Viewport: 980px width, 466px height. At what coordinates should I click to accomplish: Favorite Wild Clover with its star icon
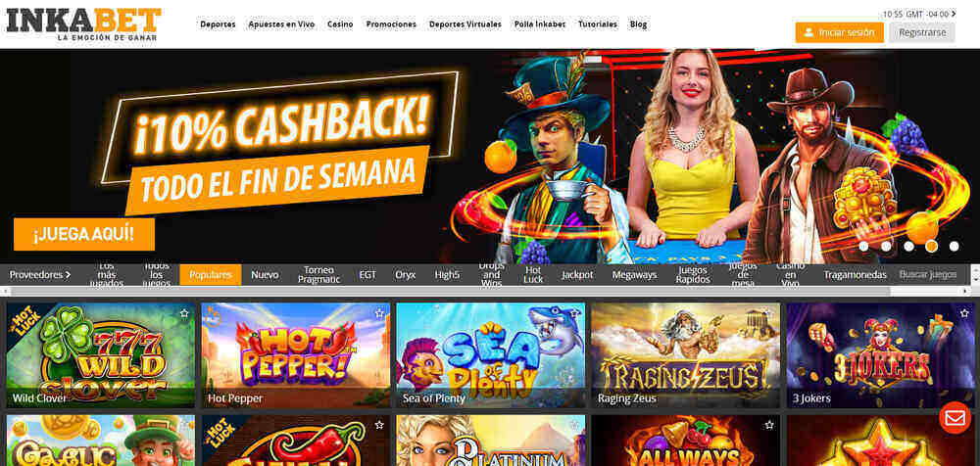pyautogui.click(x=184, y=313)
